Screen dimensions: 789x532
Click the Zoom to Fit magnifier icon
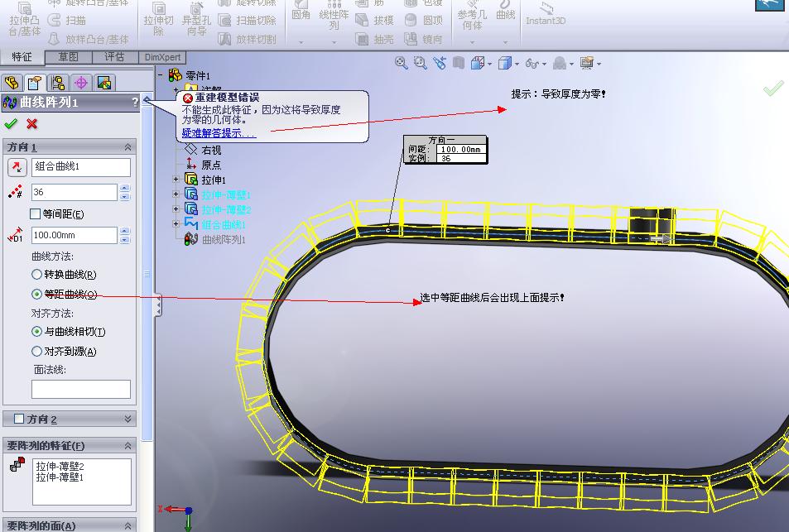tap(401, 63)
